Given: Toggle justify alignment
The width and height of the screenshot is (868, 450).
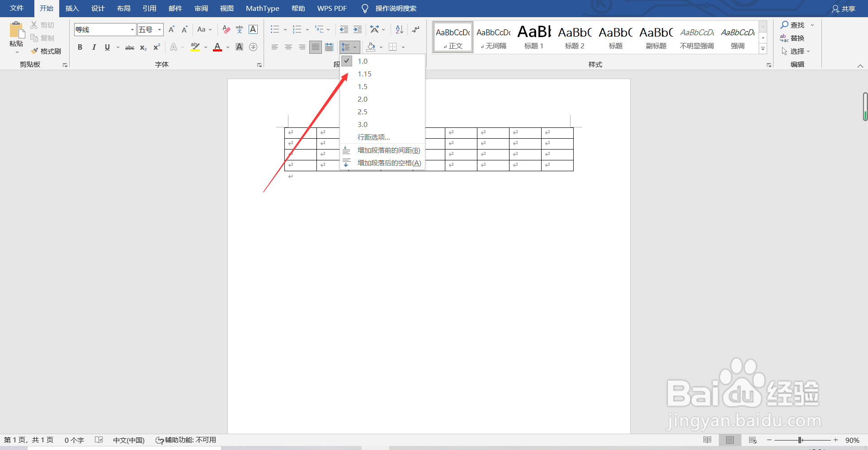Looking at the screenshot, I should tap(316, 47).
